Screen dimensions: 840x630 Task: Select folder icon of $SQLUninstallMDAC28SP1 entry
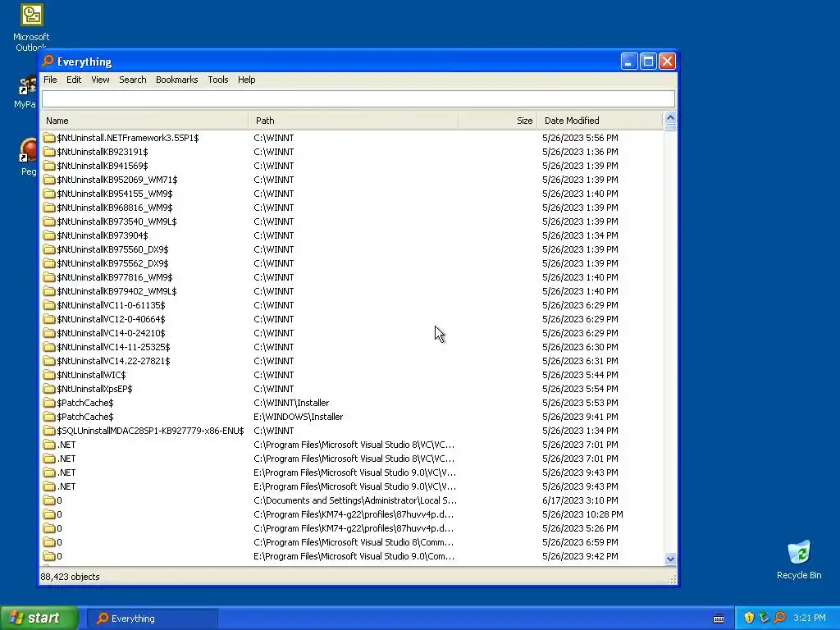point(49,430)
